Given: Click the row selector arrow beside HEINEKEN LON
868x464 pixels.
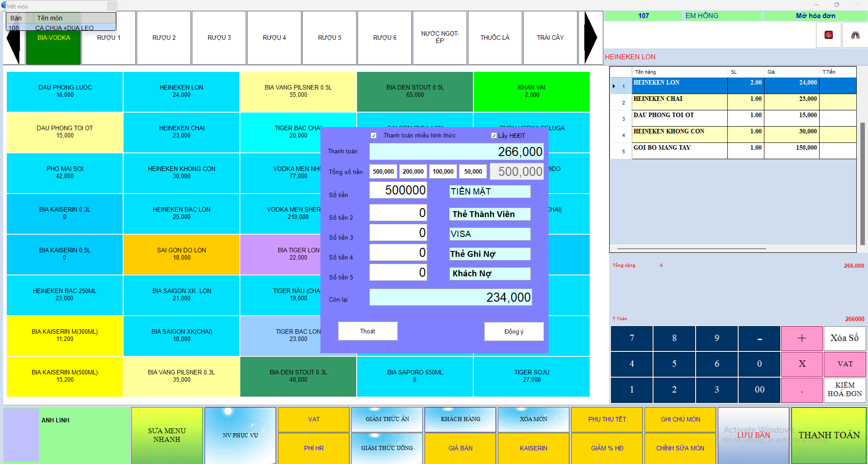Looking at the screenshot, I should tap(614, 86).
